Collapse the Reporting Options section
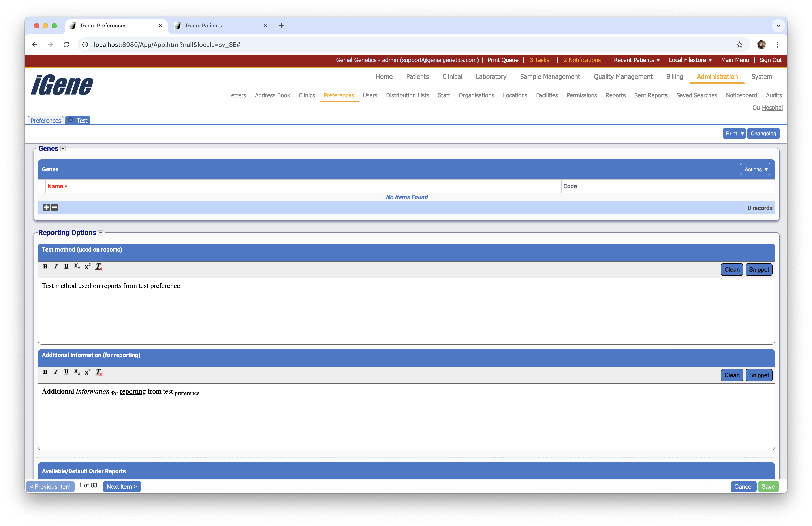Image resolution: width=812 pixels, height=526 pixels. coord(101,233)
